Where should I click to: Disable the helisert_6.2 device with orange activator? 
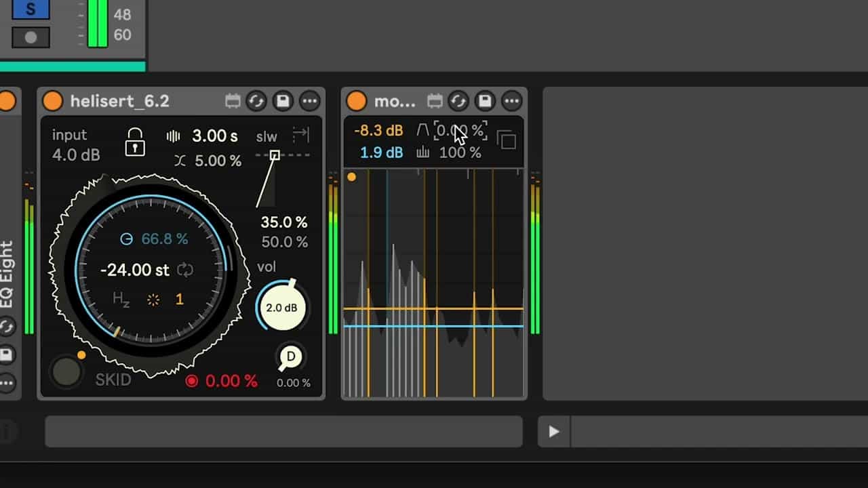52,102
